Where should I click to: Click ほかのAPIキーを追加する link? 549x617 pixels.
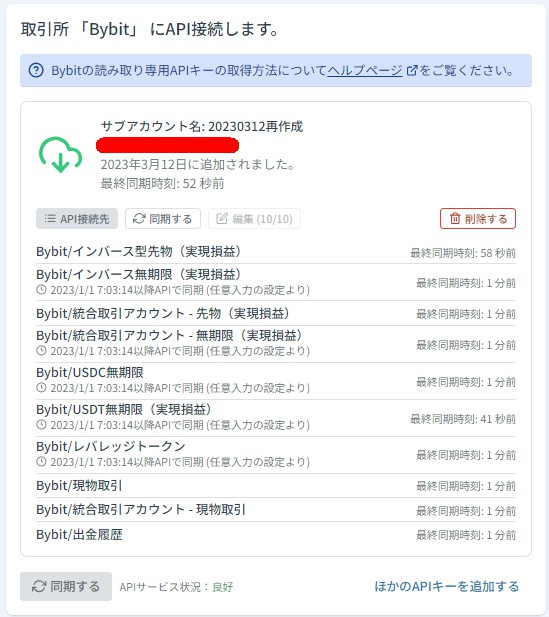pyautogui.click(x=447, y=586)
